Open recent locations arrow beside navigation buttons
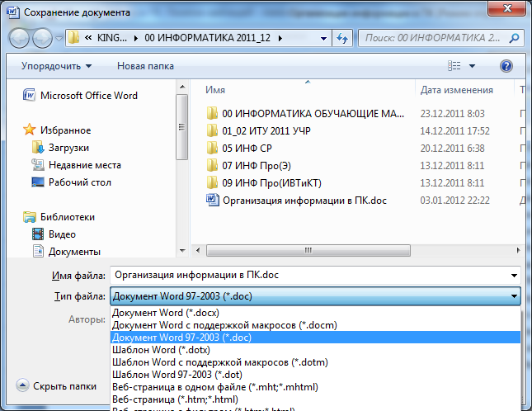The image size is (532, 411). (59, 38)
